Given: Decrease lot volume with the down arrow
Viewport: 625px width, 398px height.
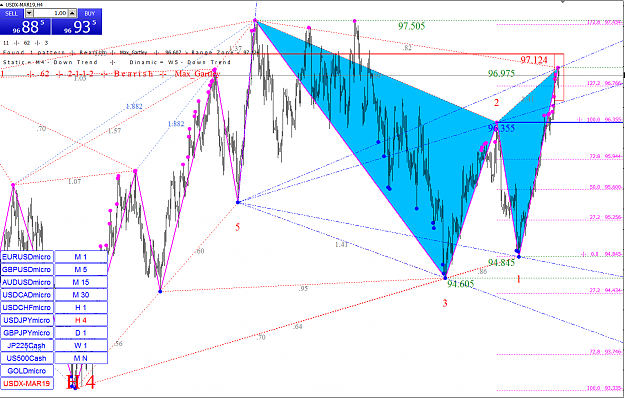Looking at the screenshot, I should pos(29,13).
